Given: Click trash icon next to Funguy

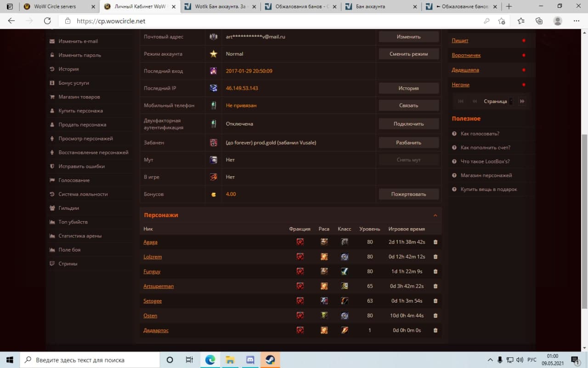Looking at the screenshot, I should [435, 271].
